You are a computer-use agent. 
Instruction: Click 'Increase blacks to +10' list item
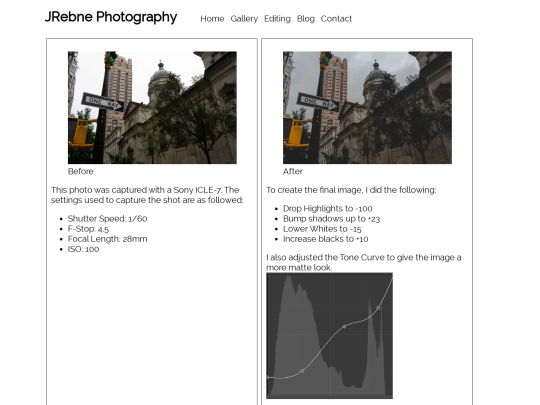point(325,239)
